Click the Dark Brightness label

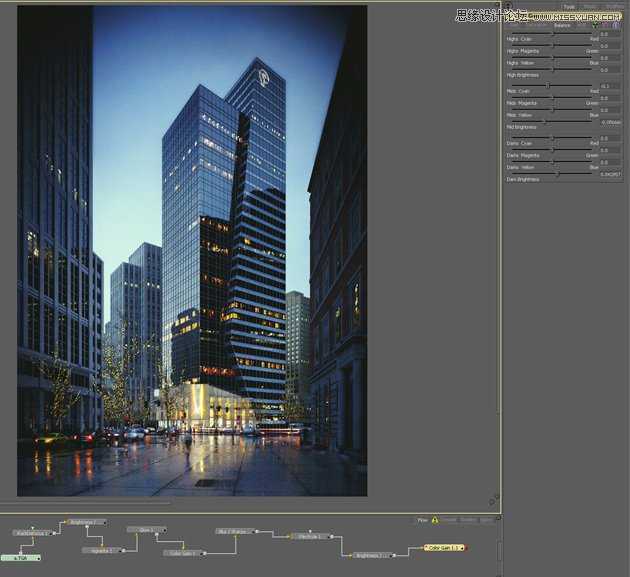(523, 179)
